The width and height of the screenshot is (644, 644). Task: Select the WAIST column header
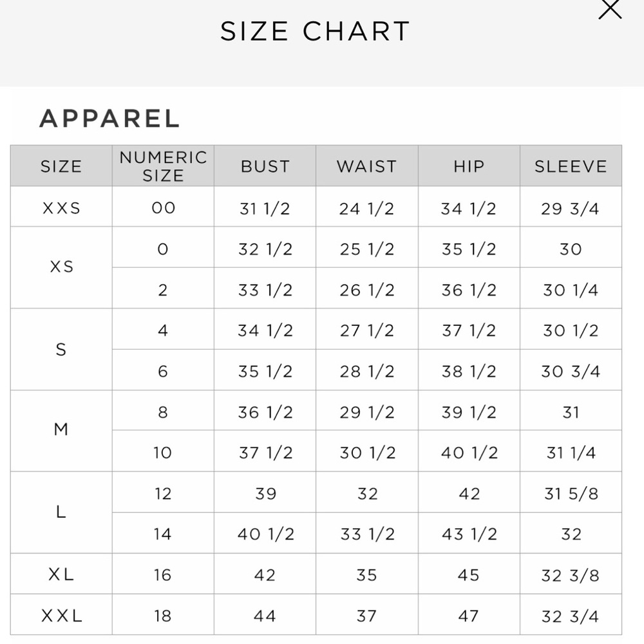[366, 166]
